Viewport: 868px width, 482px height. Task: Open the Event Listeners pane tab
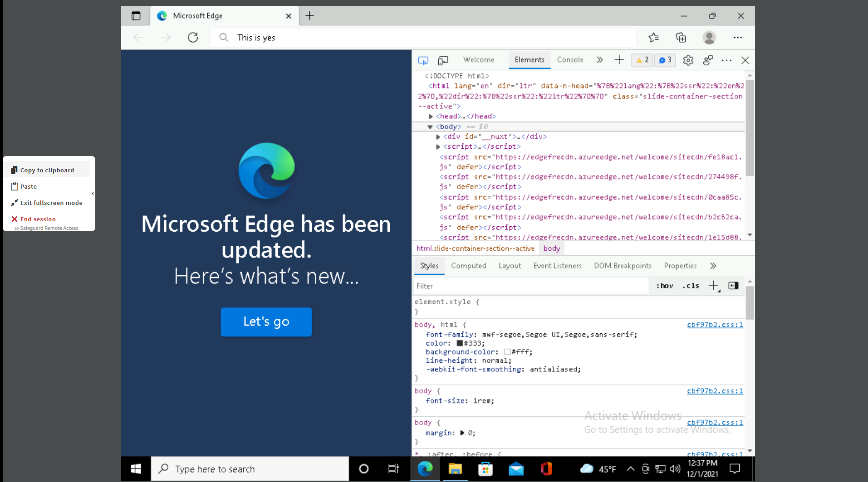557,266
